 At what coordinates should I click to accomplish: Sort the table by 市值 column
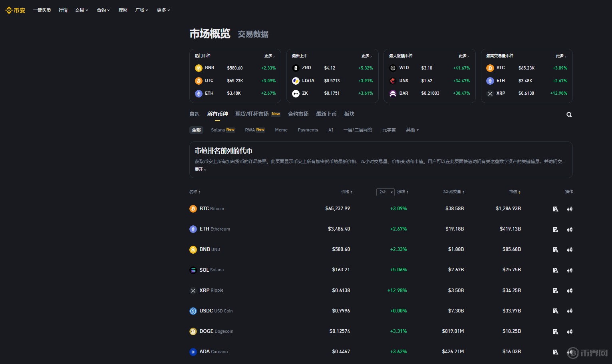pyautogui.click(x=515, y=192)
